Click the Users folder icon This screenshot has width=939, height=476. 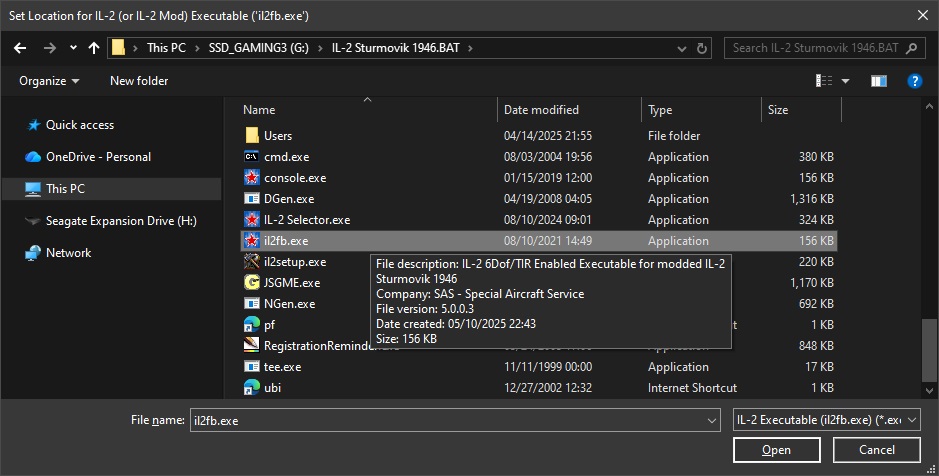point(252,135)
